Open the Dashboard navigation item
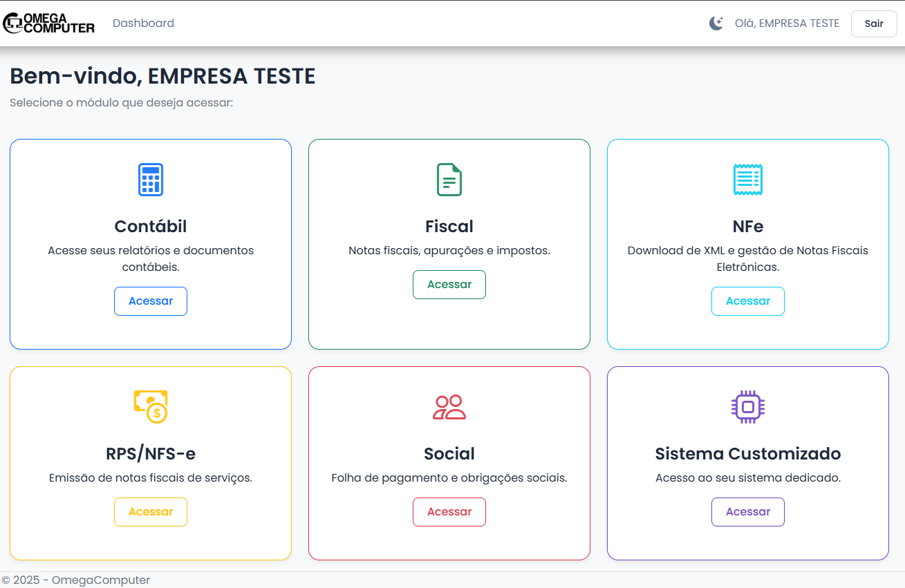 point(143,23)
